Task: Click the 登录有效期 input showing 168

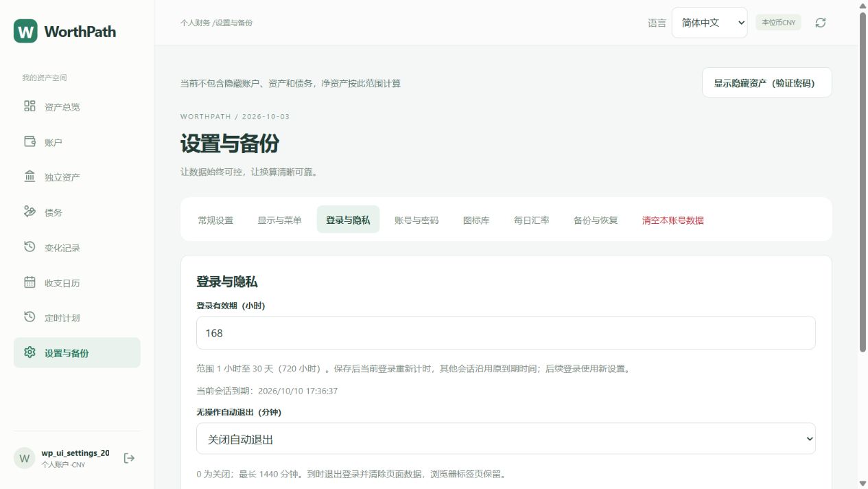Action: 506,332
